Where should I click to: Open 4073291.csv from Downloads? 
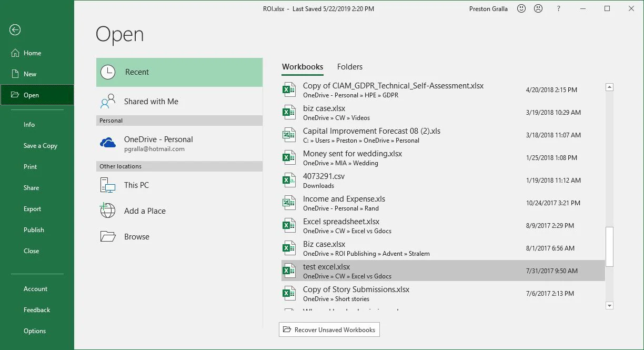(x=443, y=180)
